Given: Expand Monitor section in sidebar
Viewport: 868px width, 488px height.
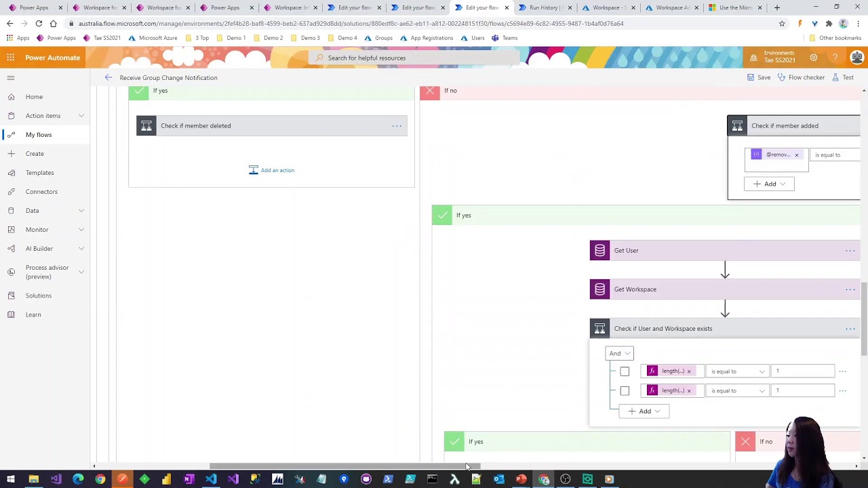Looking at the screenshot, I should point(81,230).
